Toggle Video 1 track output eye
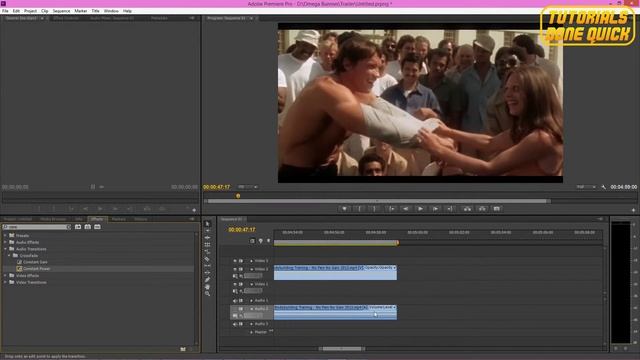640x360 pixels. click(235, 284)
